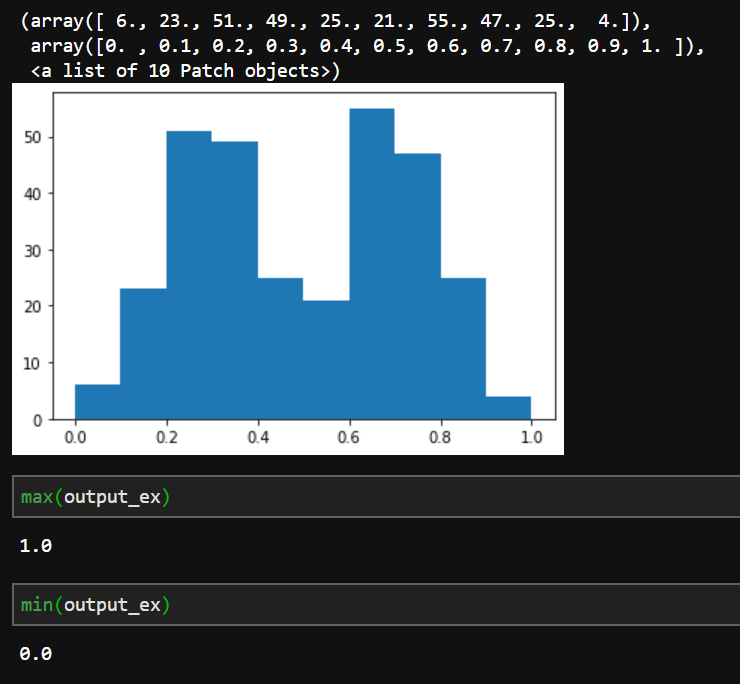Viewport: 740px width, 684px height.
Task: Click the output value 1.0
Action: coord(36,546)
